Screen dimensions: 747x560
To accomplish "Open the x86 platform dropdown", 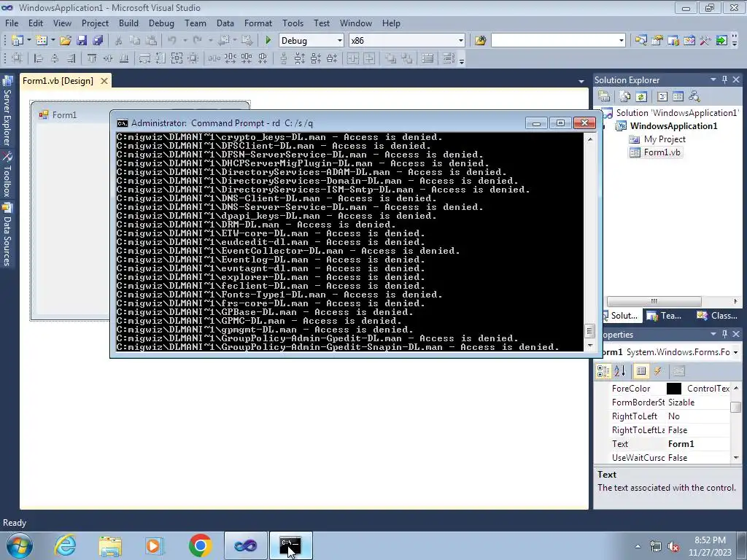I will [x=461, y=41].
